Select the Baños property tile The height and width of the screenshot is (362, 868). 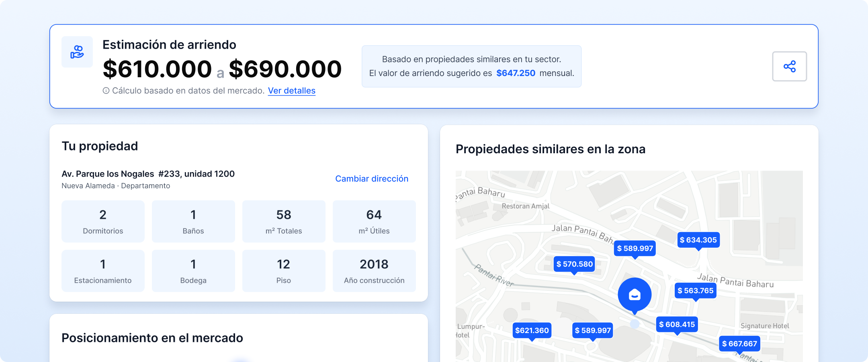pyautogui.click(x=193, y=221)
